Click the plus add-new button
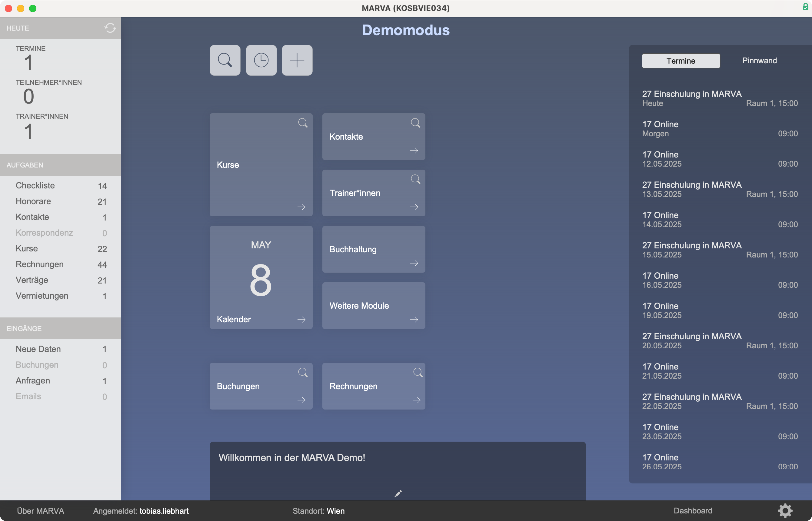812x521 pixels. pos(297,60)
